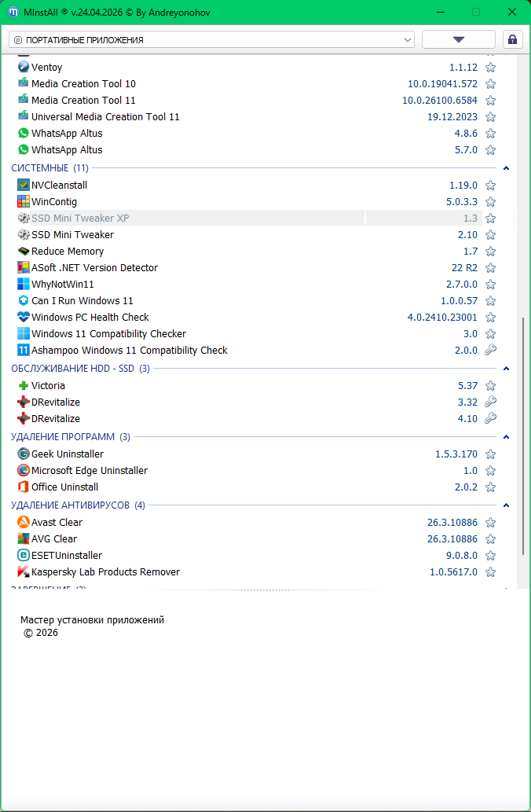The width and height of the screenshot is (531, 812).
Task: Open the ПОРТАТИВНЫЕ ПРИЛОЖЕНИЯ category dropdown
Action: (211, 39)
